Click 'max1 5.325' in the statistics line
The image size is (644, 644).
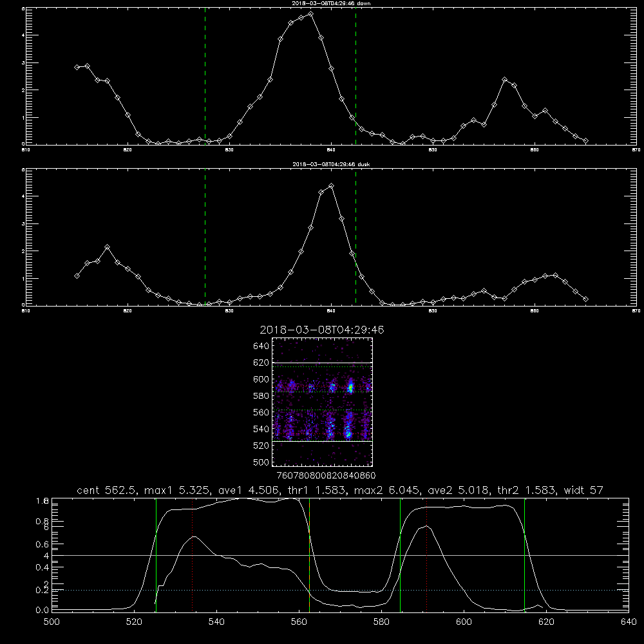point(175,490)
